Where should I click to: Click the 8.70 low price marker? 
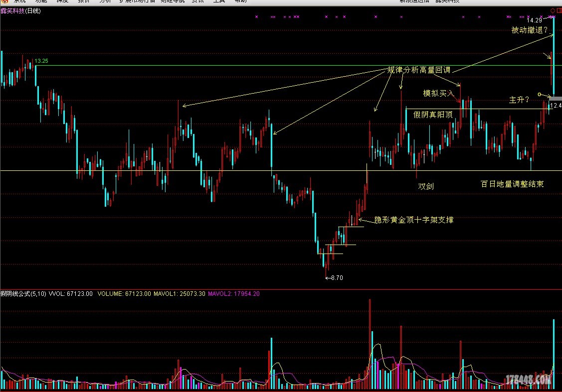(335, 278)
